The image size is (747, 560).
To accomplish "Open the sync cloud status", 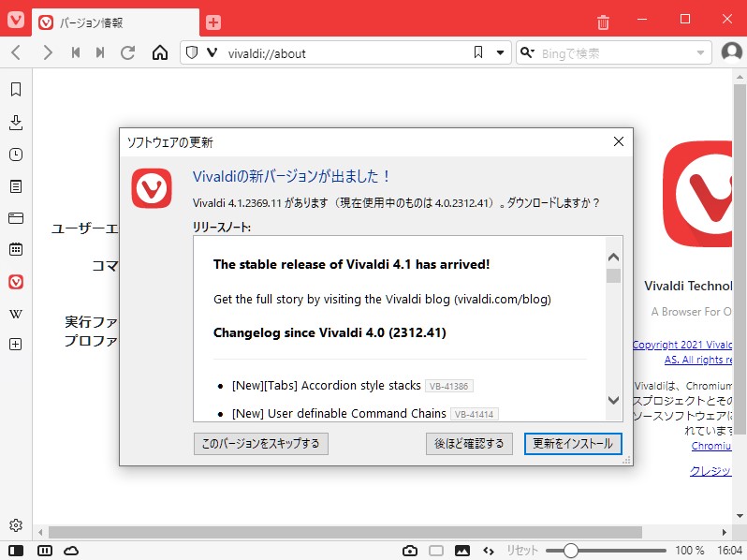I will [x=71, y=551].
